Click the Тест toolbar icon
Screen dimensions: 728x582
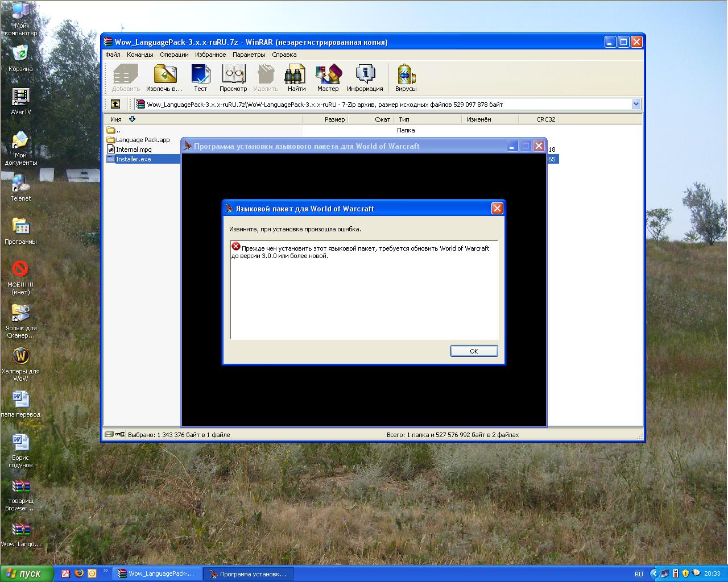click(201, 78)
